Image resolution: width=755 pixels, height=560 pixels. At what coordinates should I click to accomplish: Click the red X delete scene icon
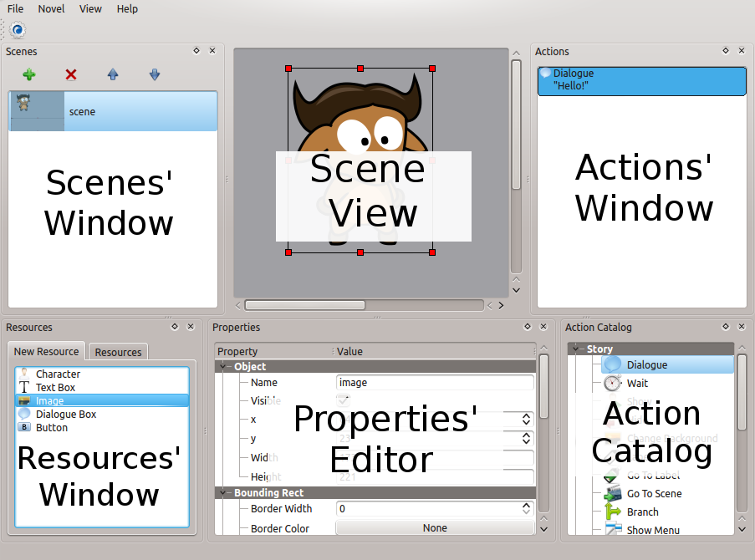(x=71, y=74)
